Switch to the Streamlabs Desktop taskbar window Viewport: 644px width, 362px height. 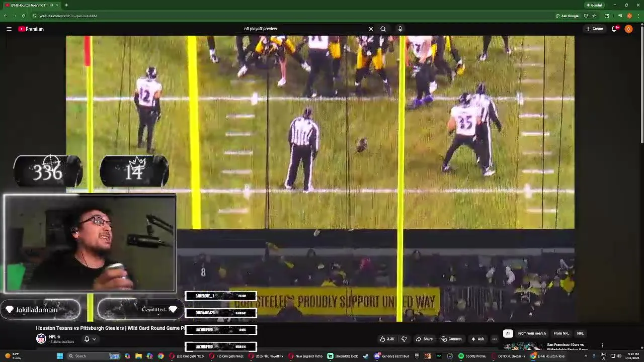pos(344,356)
